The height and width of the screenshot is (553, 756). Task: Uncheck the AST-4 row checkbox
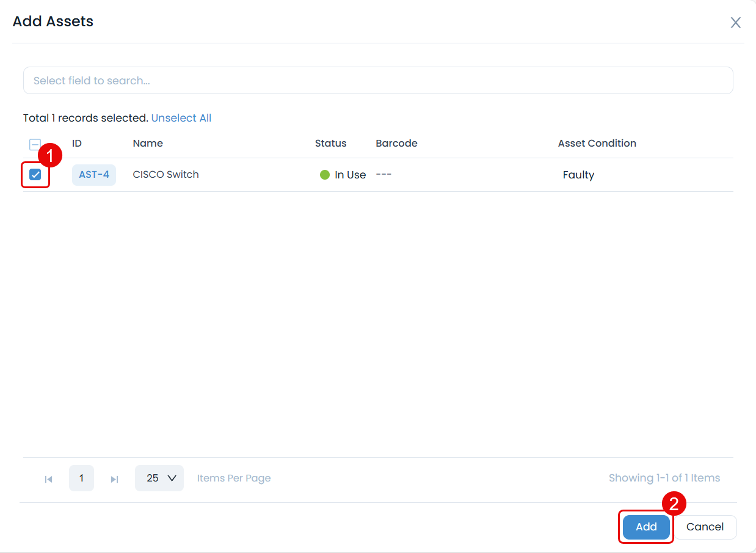(x=35, y=175)
